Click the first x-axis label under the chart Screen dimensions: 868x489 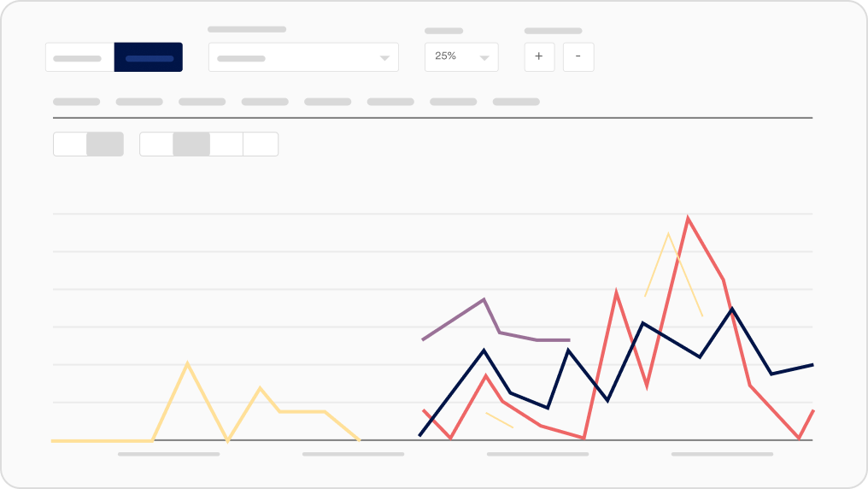tap(169, 454)
